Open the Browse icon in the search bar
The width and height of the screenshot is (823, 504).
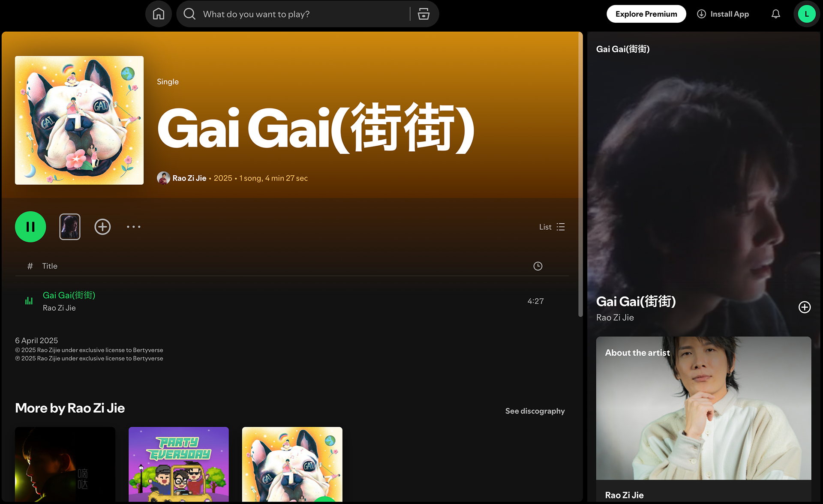(x=424, y=14)
